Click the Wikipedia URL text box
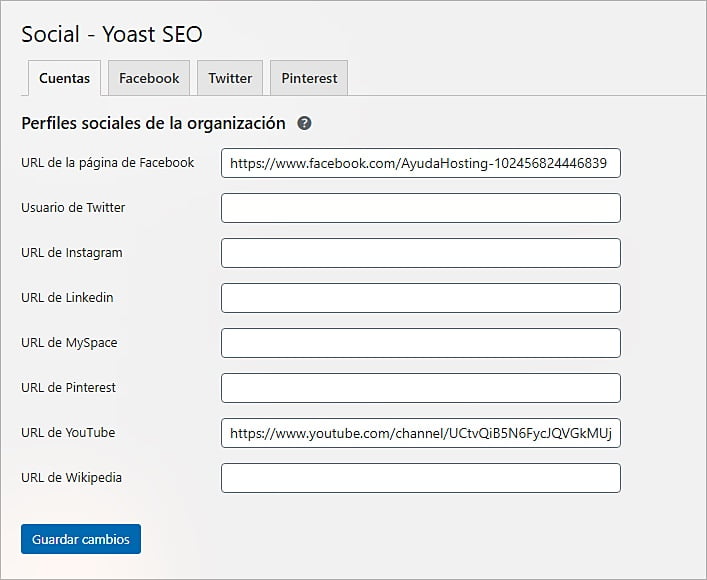 tap(420, 478)
